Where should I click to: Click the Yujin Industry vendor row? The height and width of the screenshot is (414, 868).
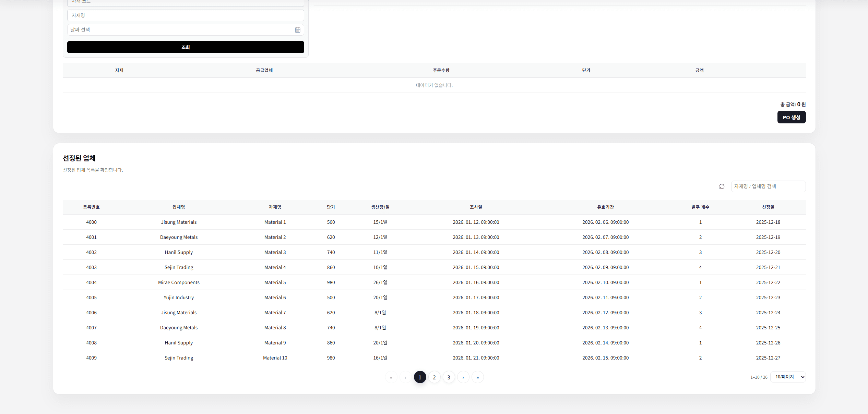[x=179, y=297]
